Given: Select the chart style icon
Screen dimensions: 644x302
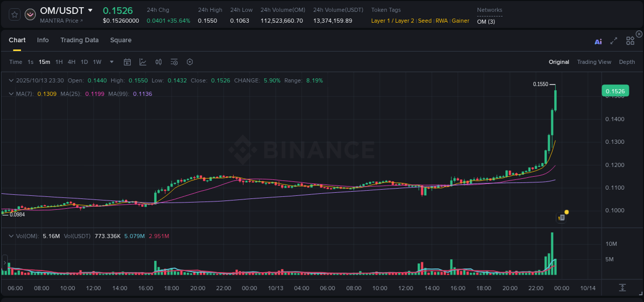Looking at the screenshot, I should tap(142, 62).
